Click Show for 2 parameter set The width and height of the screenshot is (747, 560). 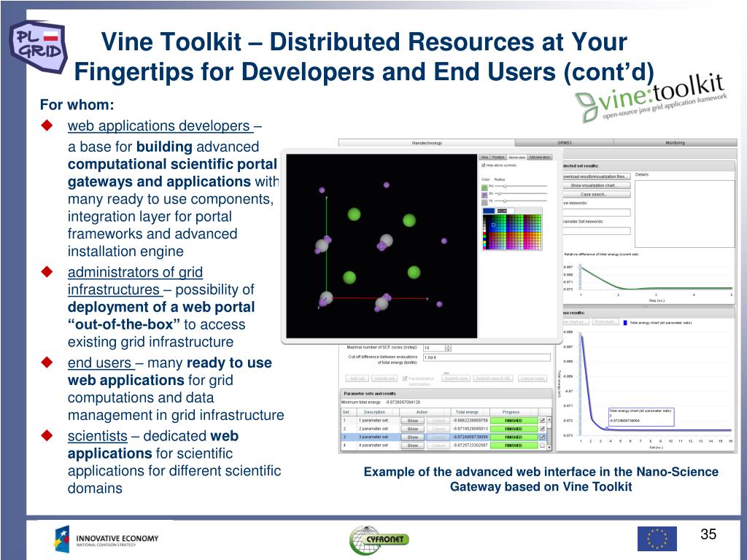pyautogui.click(x=413, y=429)
